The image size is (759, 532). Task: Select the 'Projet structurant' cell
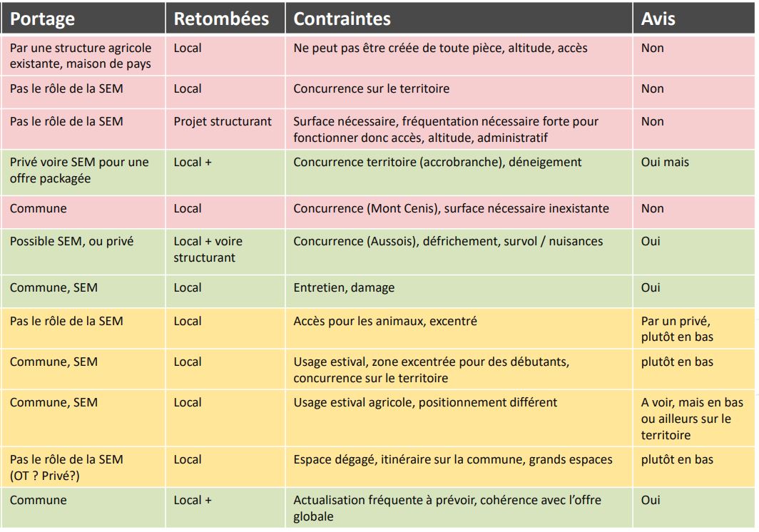[x=225, y=129]
